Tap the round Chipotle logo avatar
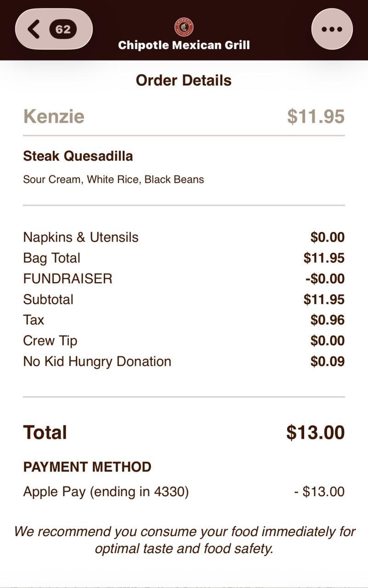Viewport: 368px width, 588px height. click(x=184, y=27)
